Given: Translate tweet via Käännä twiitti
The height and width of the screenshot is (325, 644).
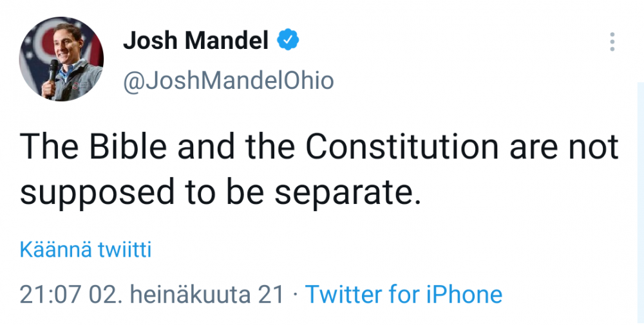Looking at the screenshot, I should click(86, 250).
